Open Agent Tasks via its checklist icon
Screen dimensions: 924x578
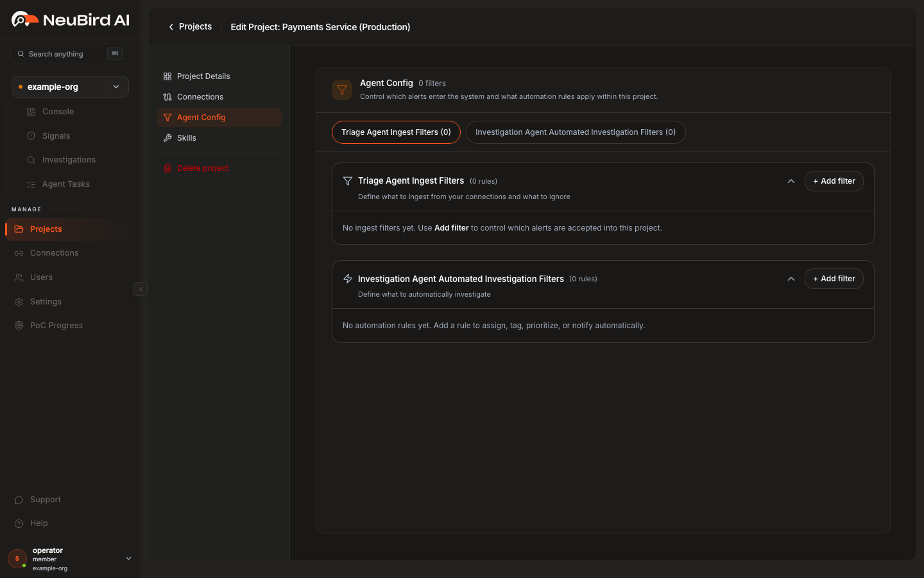coord(31,184)
